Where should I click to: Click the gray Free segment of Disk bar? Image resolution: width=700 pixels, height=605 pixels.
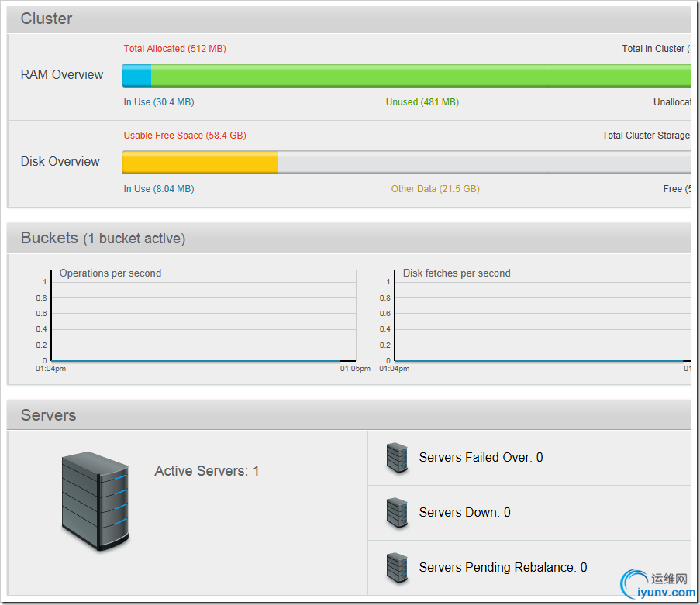tap(484, 162)
